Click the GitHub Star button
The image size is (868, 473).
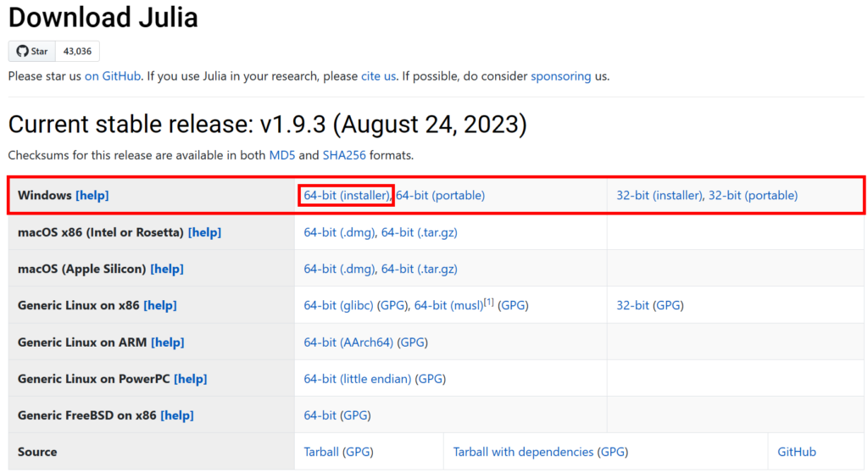coord(31,52)
